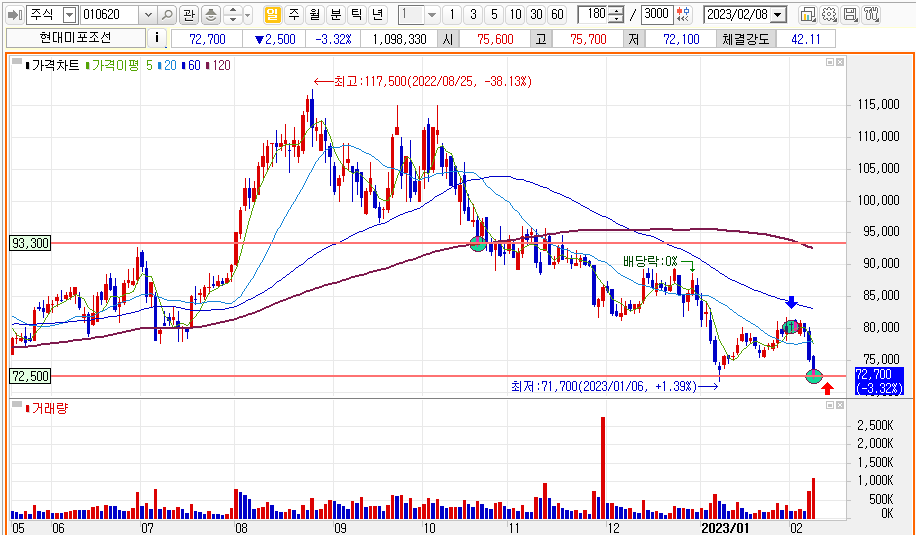The width and height of the screenshot is (916, 535).
Task: Click the change rate -3.32% value
Action: [333, 40]
